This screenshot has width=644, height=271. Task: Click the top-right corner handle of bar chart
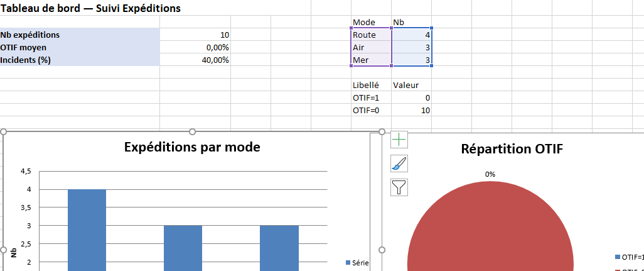(x=382, y=132)
